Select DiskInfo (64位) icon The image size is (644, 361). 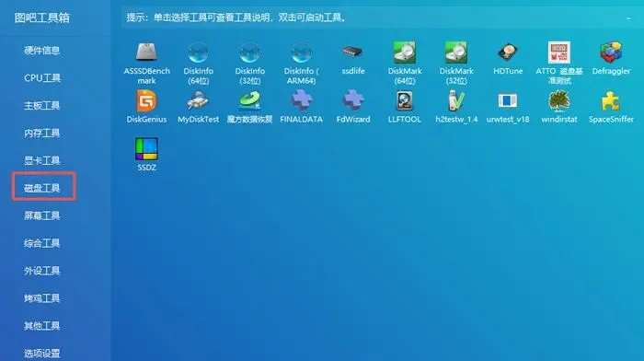click(198, 52)
